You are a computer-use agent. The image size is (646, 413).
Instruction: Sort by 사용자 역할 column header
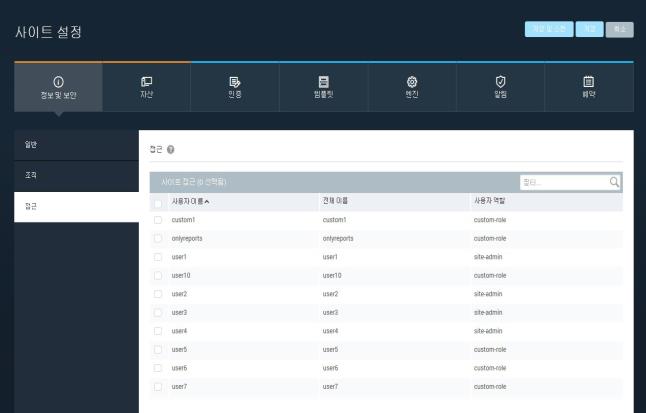490,201
